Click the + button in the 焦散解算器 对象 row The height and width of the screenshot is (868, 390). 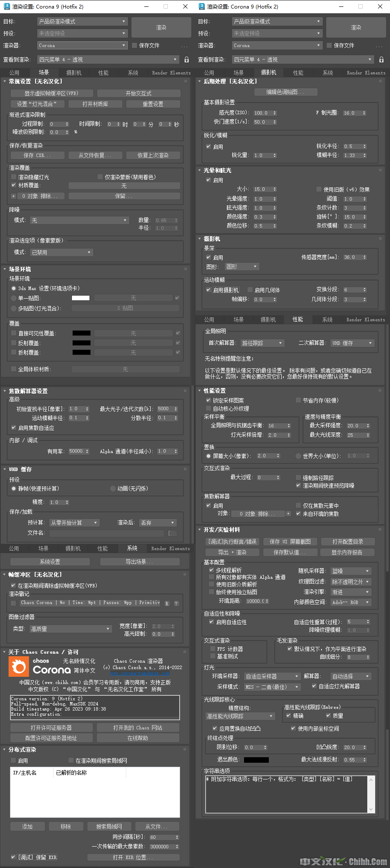(x=288, y=514)
